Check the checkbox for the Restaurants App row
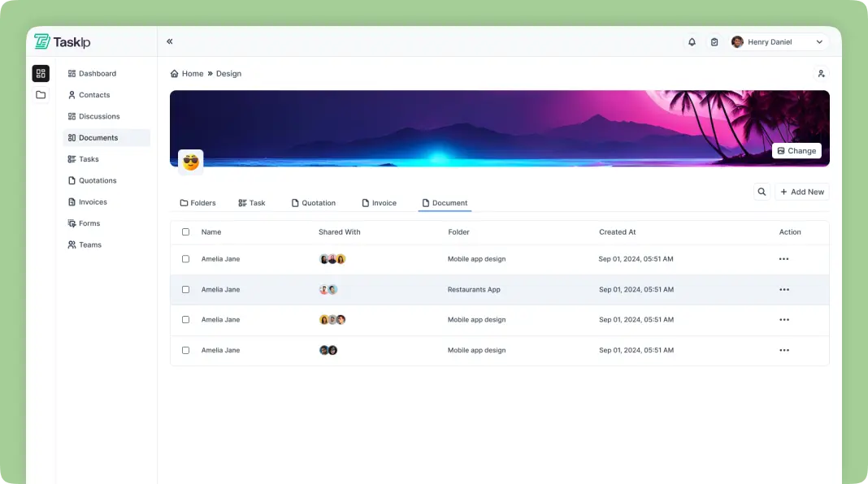 click(x=185, y=289)
